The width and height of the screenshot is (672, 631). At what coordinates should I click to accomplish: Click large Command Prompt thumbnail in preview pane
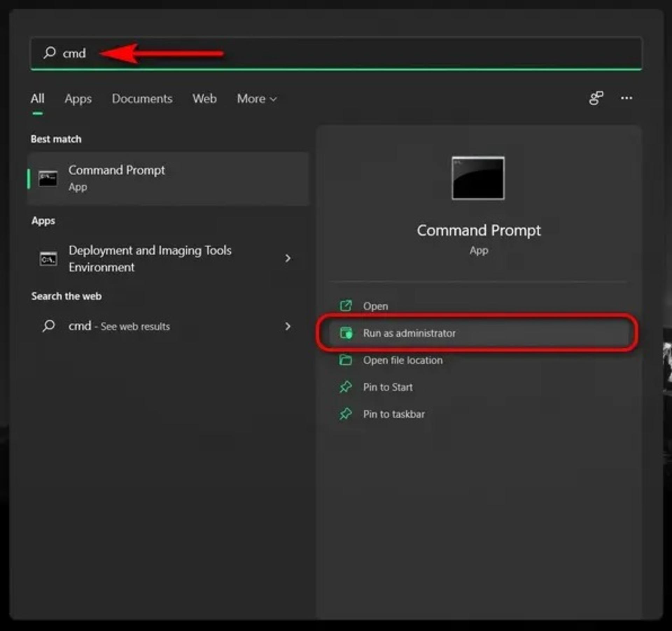(478, 178)
